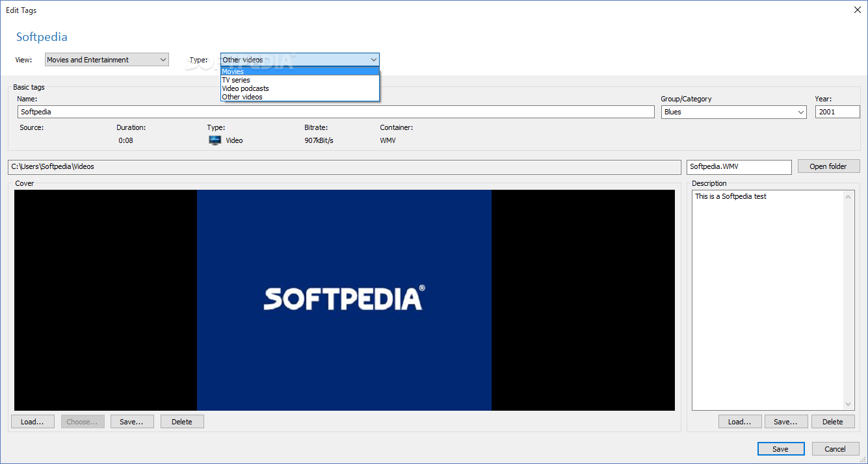
Task: Click the Year field showing 2001
Action: pyautogui.click(x=837, y=112)
